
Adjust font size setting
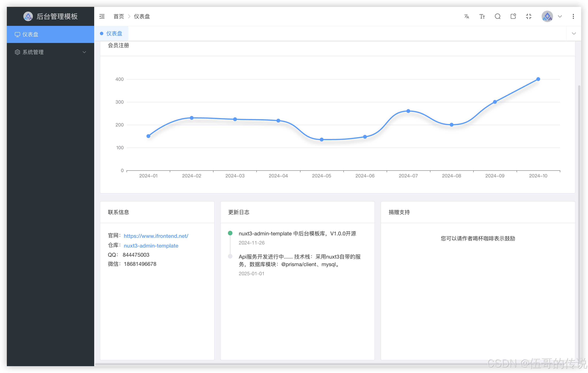coord(482,16)
